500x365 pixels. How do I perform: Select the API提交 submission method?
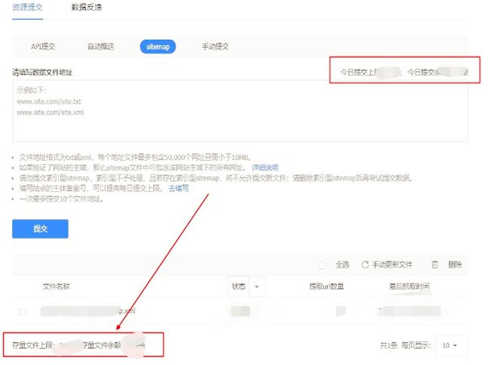43,46
